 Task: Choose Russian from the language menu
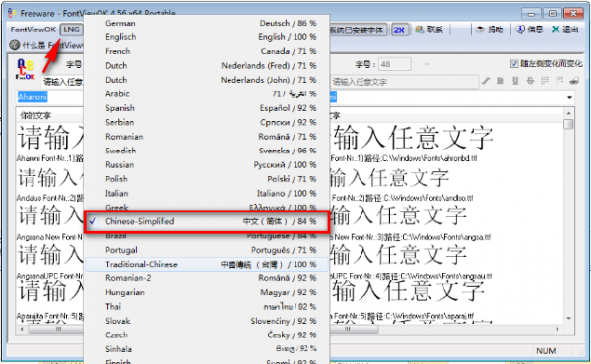point(207,165)
